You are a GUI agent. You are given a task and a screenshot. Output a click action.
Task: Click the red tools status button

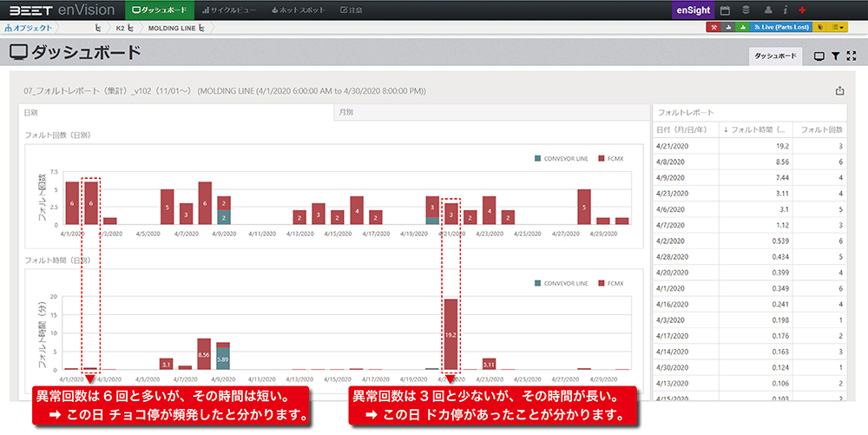[x=713, y=28]
